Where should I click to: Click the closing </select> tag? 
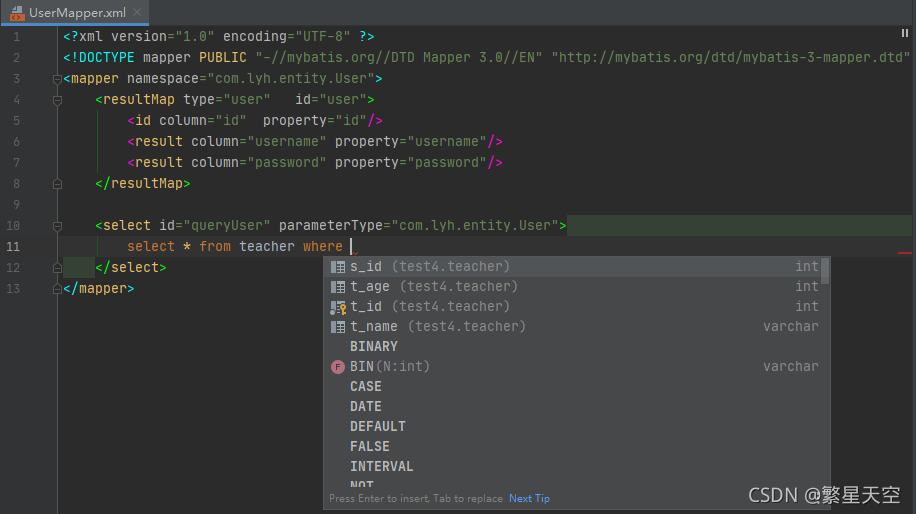coord(131,268)
